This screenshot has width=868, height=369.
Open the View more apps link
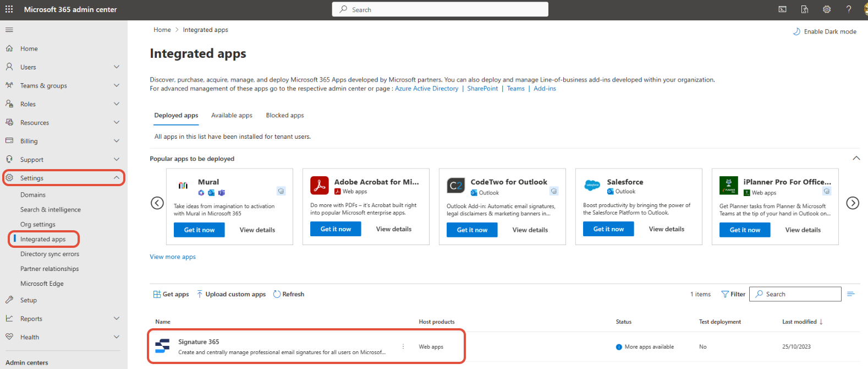pos(173,257)
